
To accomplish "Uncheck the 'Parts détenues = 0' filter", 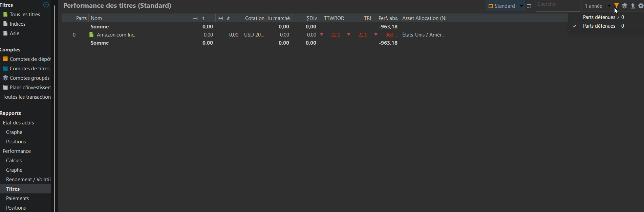I will point(603,26).
